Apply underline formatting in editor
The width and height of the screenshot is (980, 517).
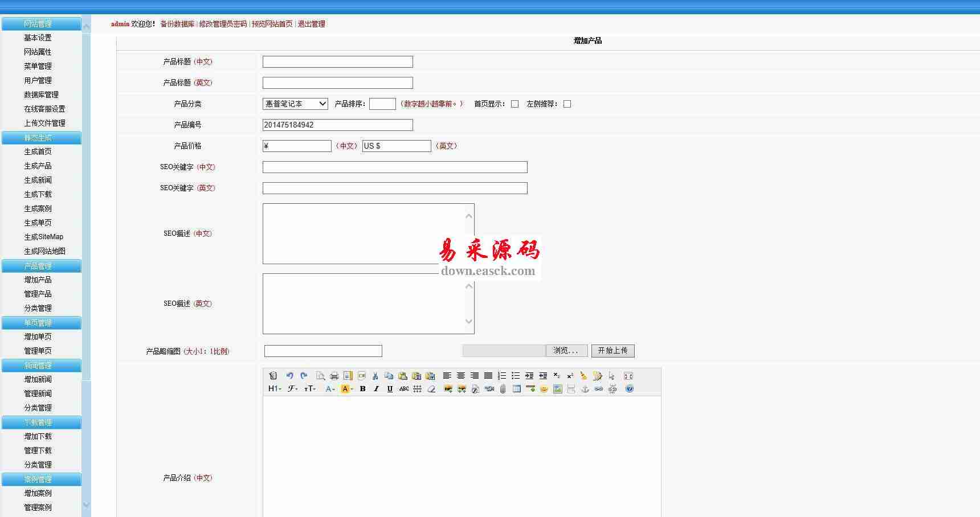pos(390,389)
